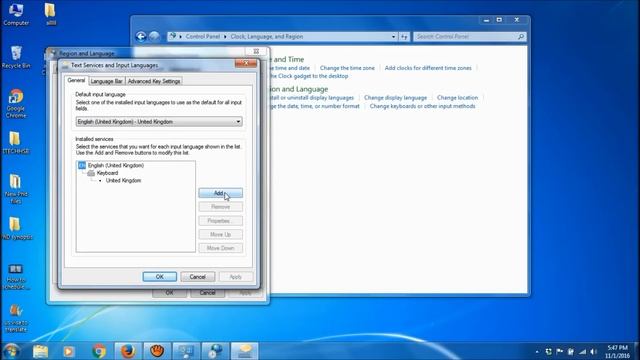Image resolution: width=640 pixels, height=360 pixels.
Task: Click the Move Down button
Action: tap(220, 248)
